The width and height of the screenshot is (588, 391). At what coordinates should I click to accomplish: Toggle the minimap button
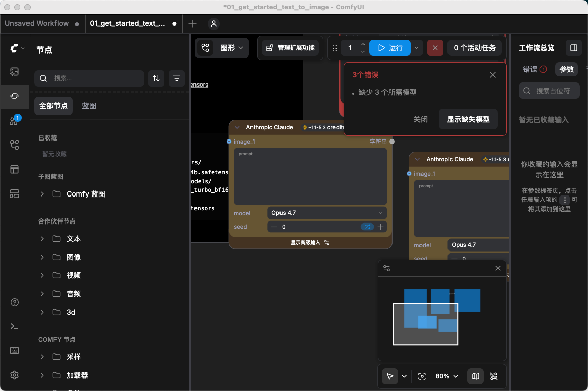(x=475, y=376)
